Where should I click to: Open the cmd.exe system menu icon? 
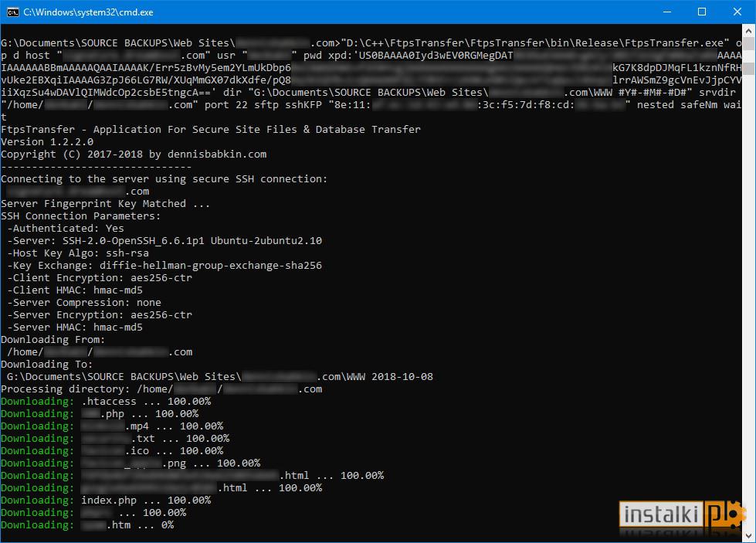[12, 12]
